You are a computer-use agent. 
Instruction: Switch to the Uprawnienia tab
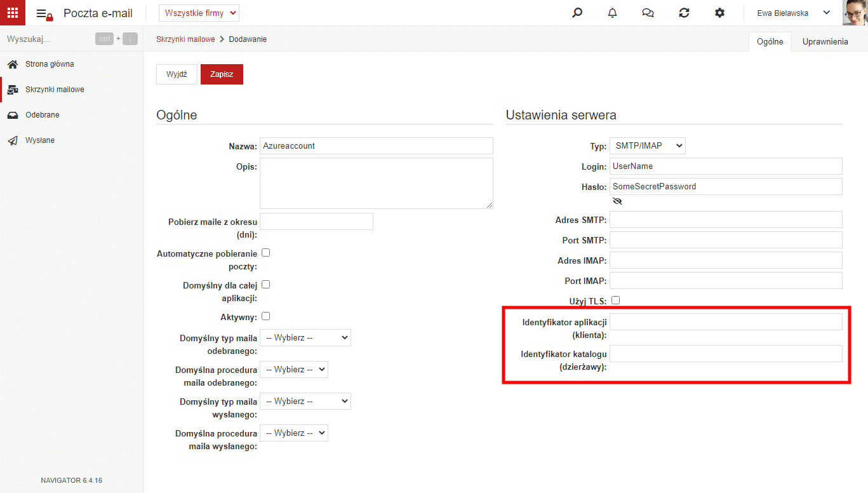click(x=825, y=41)
